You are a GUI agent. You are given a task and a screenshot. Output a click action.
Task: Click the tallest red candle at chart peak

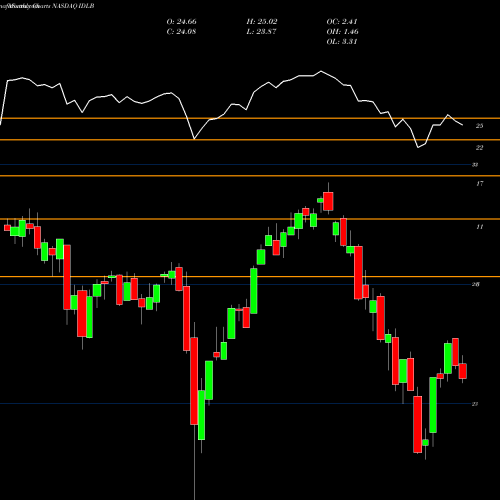tap(328, 201)
